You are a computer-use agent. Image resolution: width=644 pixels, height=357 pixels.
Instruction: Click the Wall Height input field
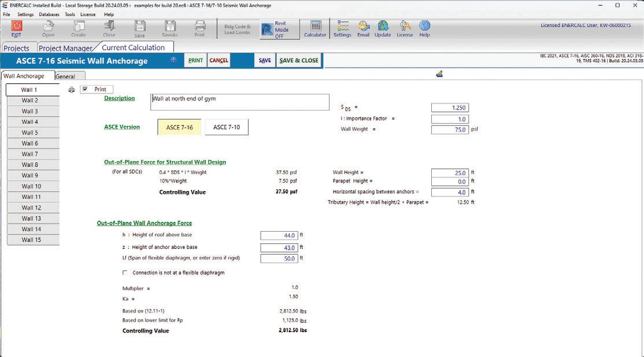coord(450,173)
